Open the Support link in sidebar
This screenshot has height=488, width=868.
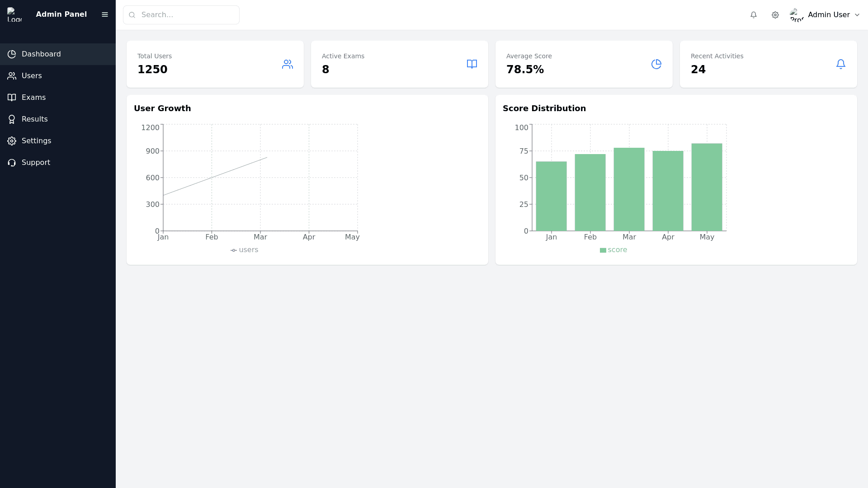coord(36,163)
